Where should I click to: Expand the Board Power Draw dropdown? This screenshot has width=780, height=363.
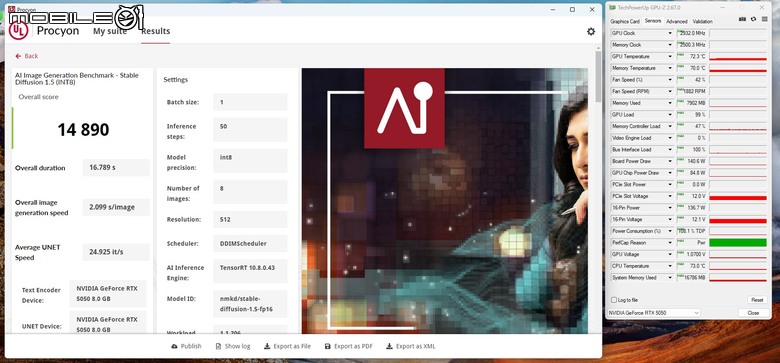670,161
